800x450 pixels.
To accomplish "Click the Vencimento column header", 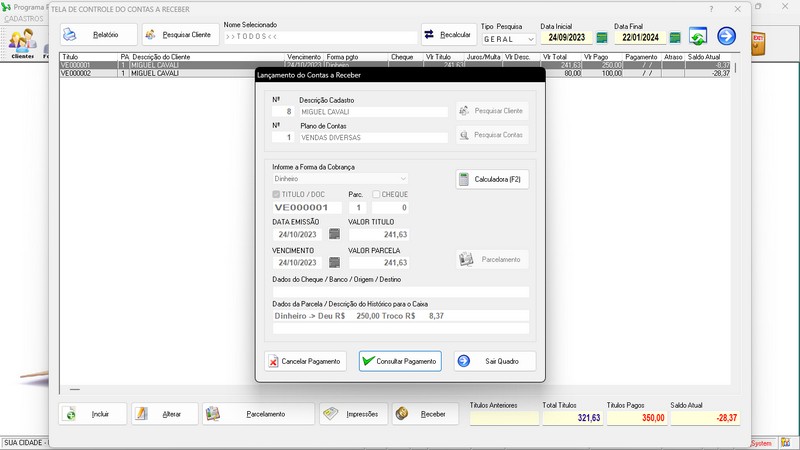I will [304, 57].
